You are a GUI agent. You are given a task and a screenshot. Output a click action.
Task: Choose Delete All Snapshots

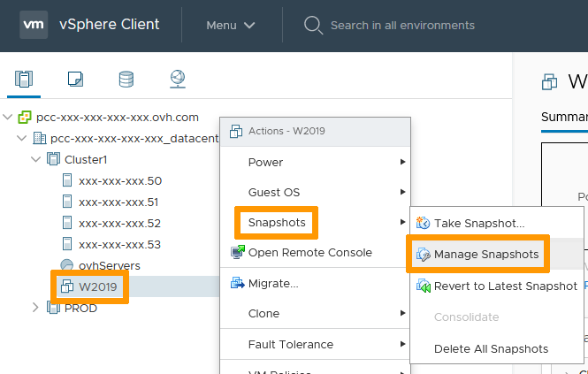tap(491, 349)
